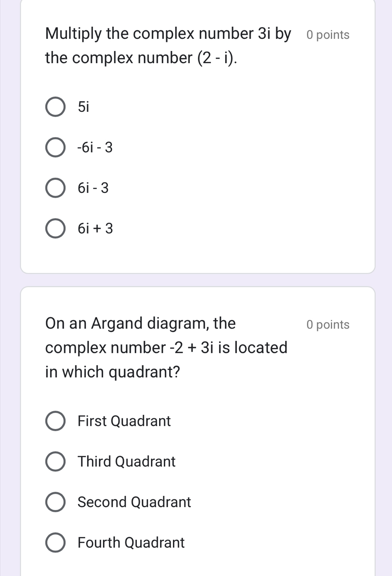The width and height of the screenshot is (392, 576).
Task: Click the multiply complex number question text
Action: 168,45
